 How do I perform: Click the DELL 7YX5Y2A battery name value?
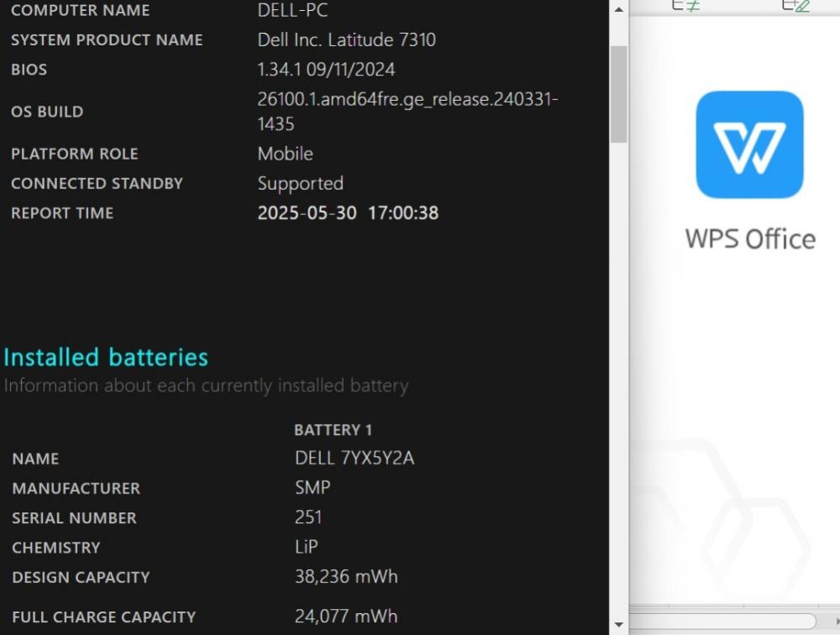tap(354, 458)
